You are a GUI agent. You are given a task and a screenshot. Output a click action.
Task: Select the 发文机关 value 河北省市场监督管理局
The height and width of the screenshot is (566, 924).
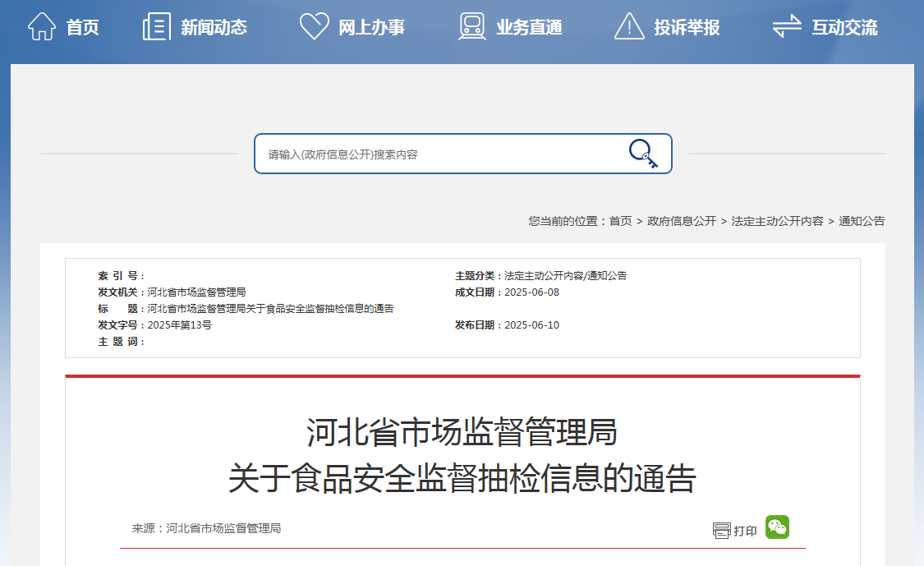(x=196, y=292)
